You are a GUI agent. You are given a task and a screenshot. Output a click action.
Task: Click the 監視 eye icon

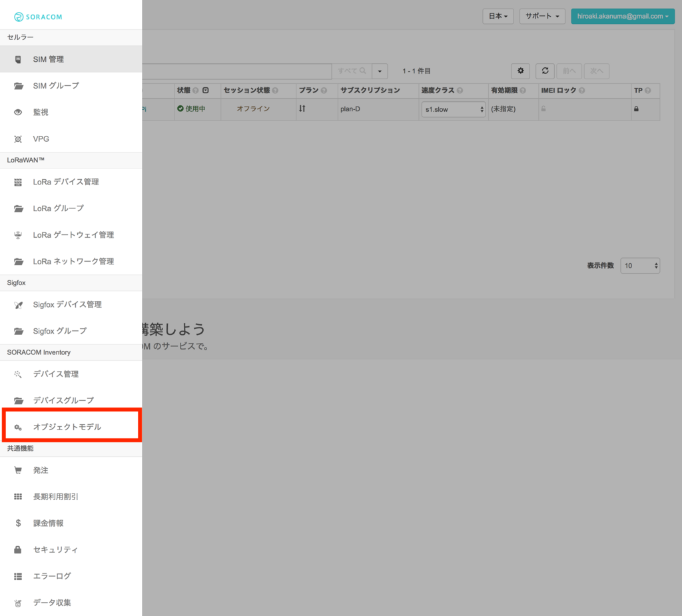pyautogui.click(x=18, y=113)
